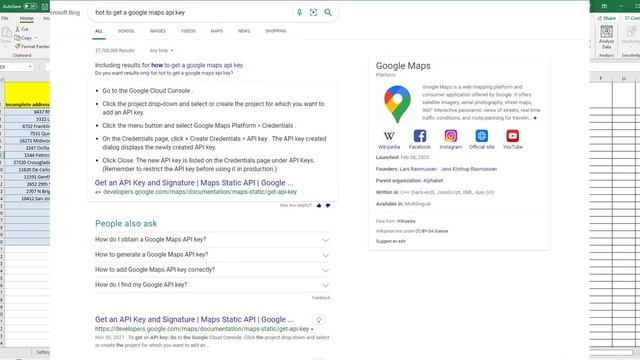Click the Jens Eilstrup Rasmussen link
The width and height of the screenshot is (640, 360).
coord(469,169)
